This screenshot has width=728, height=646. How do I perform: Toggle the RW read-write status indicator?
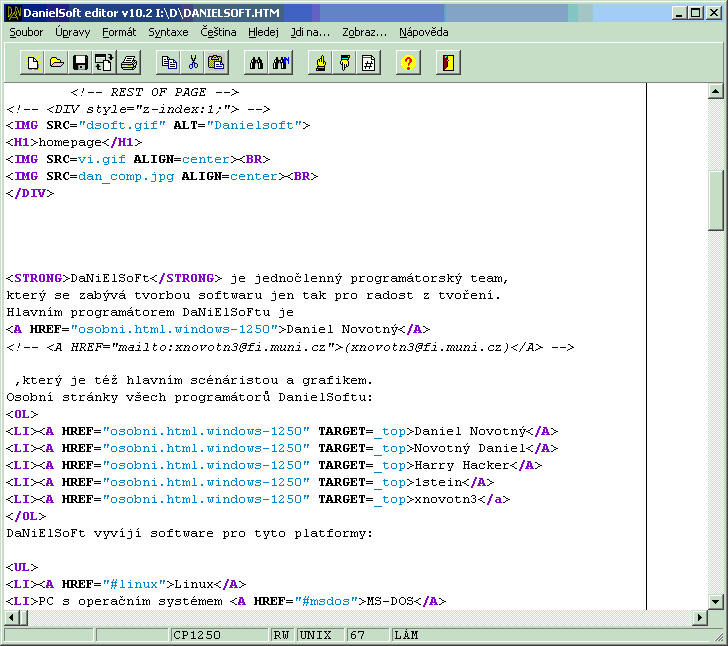(x=283, y=635)
